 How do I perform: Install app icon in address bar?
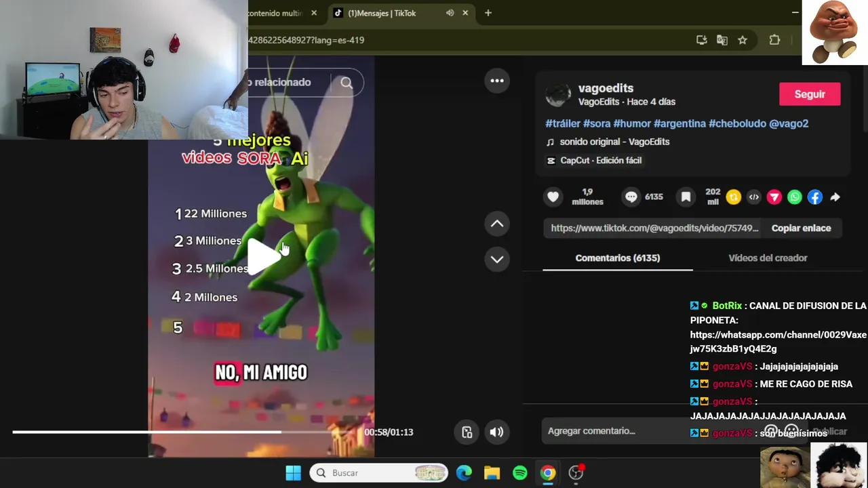pyautogui.click(x=702, y=40)
